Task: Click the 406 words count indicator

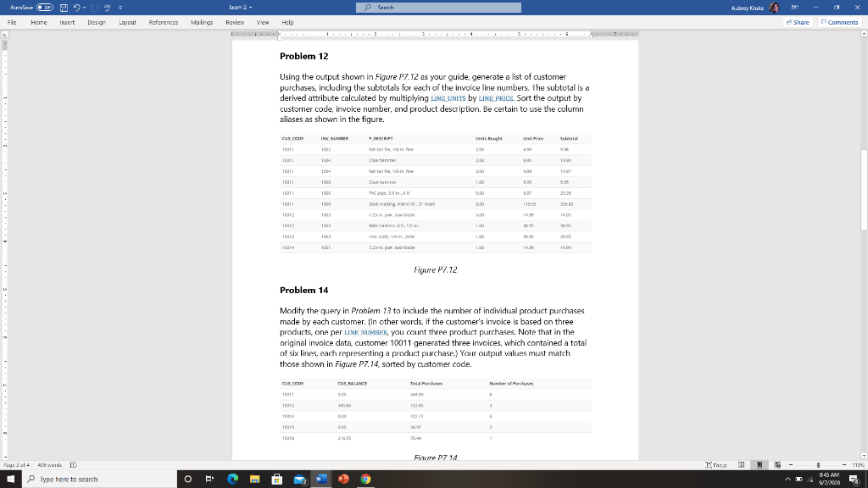Action: [x=50, y=465]
